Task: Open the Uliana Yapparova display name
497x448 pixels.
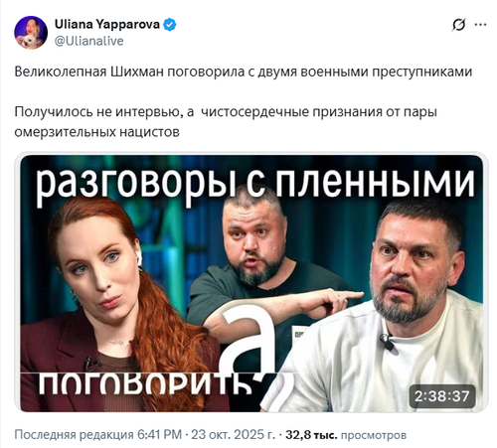Action: pyautogui.click(x=107, y=24)
